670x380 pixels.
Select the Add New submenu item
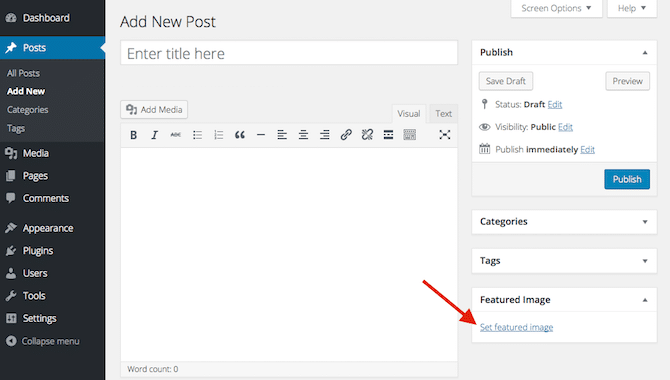click(x=26, y=91)
